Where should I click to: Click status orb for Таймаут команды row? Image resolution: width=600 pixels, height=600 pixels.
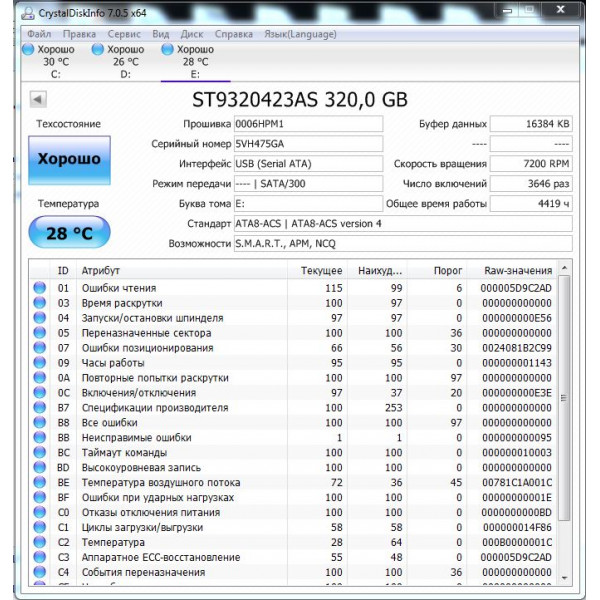[39, 452]
